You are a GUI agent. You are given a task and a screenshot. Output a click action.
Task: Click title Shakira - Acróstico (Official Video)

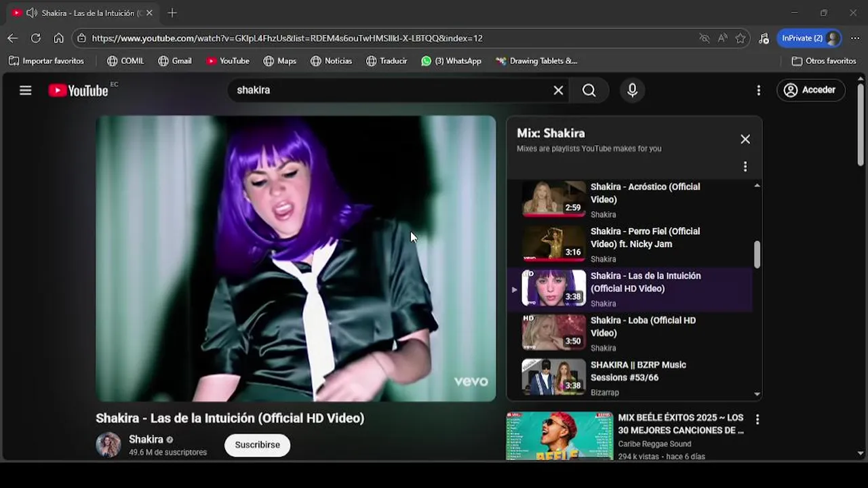click(x=645, y=193)
